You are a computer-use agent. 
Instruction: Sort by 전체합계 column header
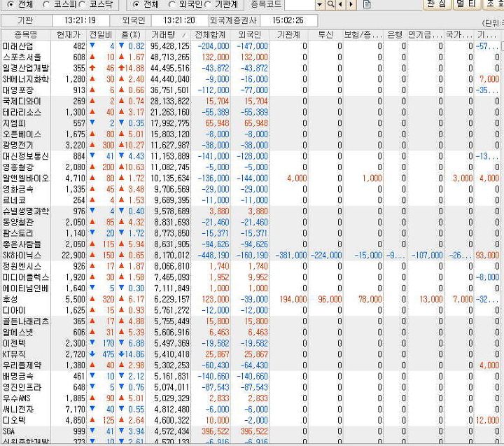point(210,34)
